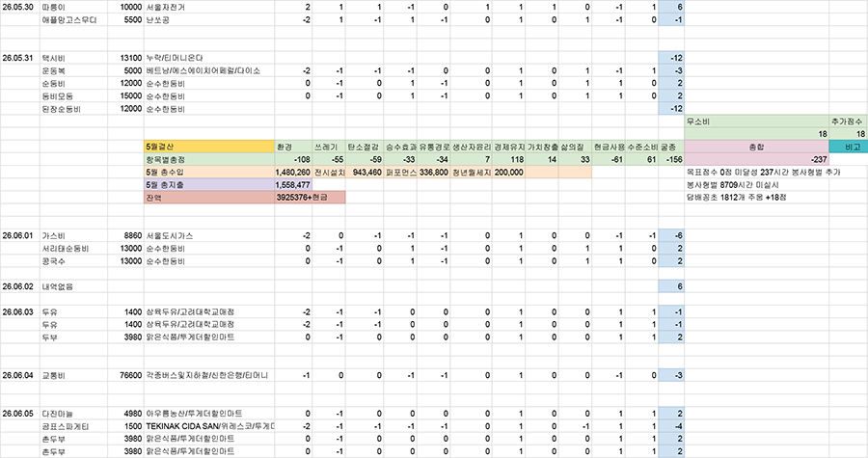Click the 교통비 item cell
Image resolution: width=868 pixels, height=458 pixels.
(x=73, y=376)
